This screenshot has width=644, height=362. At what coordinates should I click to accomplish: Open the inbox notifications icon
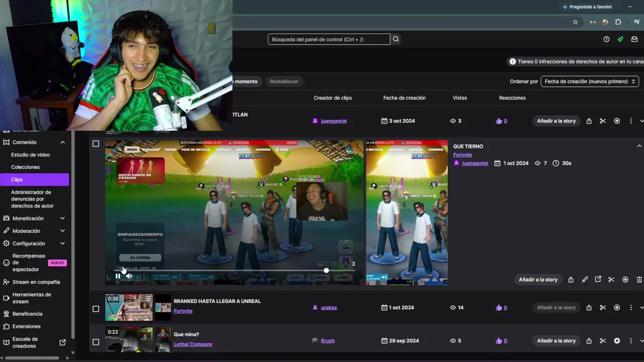[x=634, y=39]
